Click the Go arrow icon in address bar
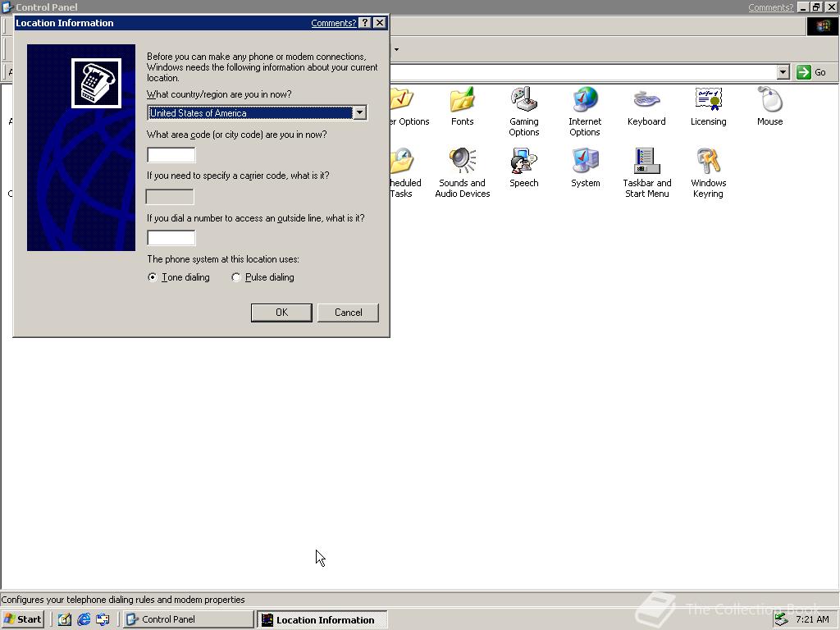840x630 pixels. [x=804, y=72]
